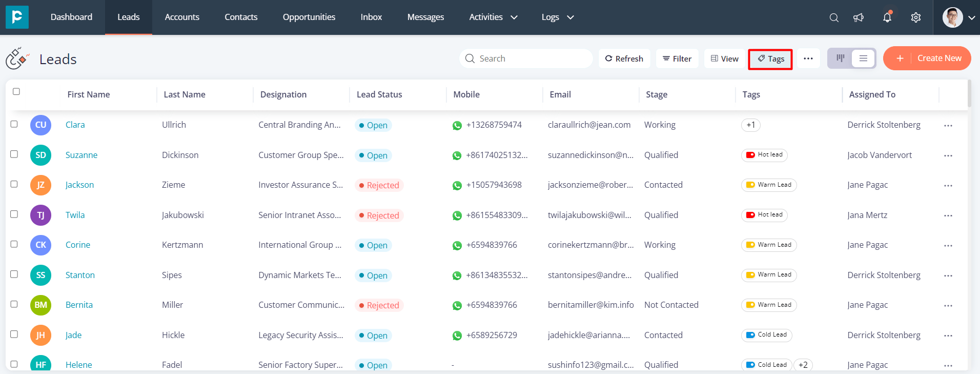
Task: Toggle the select-all leads checkbox
Action: point(16,91)
